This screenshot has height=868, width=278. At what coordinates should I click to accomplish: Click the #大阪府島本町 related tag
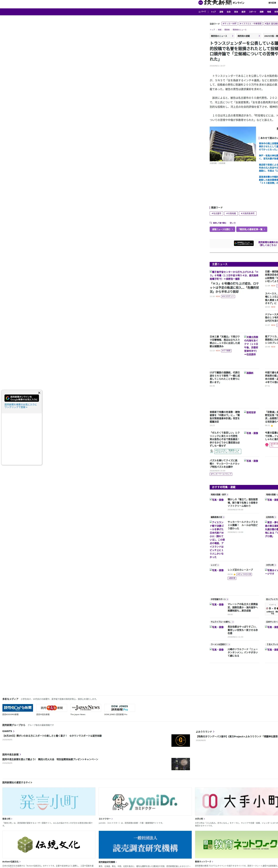coord(248,213)
